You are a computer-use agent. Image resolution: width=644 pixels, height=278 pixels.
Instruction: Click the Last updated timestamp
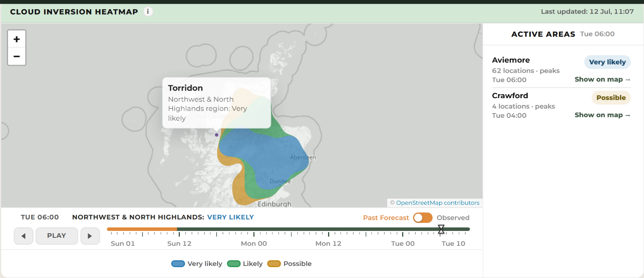(x=587, y=12)
